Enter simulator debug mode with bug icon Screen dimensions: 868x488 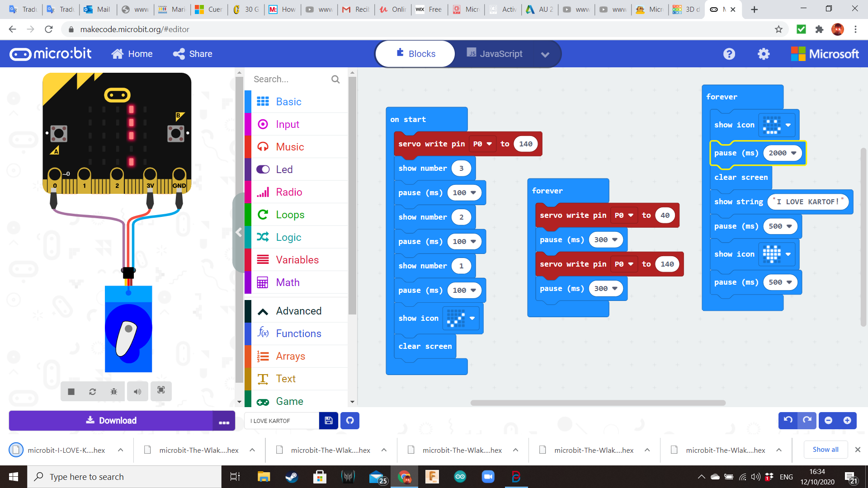click(114, 391)
